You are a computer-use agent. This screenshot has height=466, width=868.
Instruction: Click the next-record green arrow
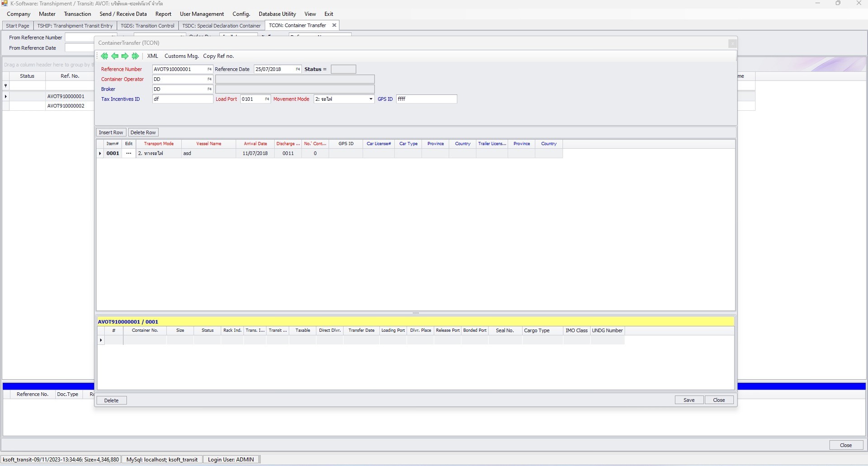125,56
